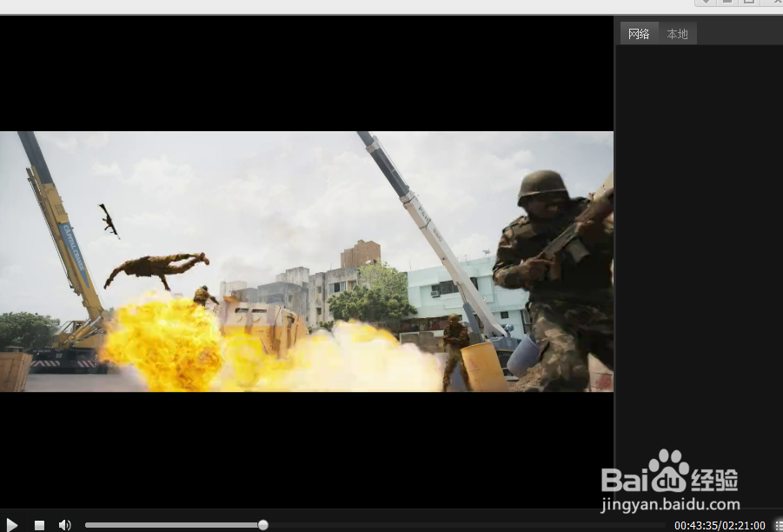Click the 00:43:35/02:21:00 time display

click(719, 526)
